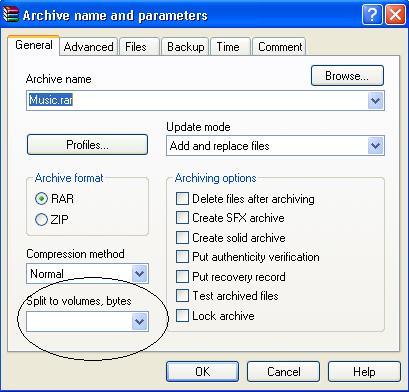
Task: Click the WinRAR icon in title bar
Action: click(11, 15)
